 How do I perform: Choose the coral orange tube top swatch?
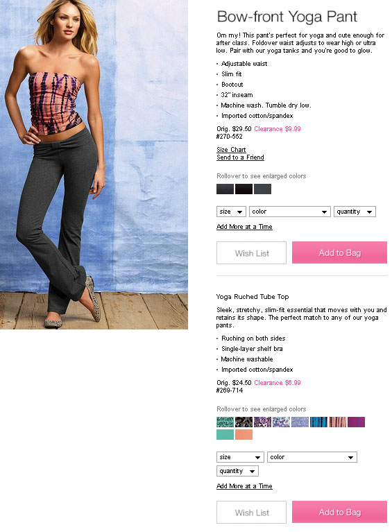(244, 435)
